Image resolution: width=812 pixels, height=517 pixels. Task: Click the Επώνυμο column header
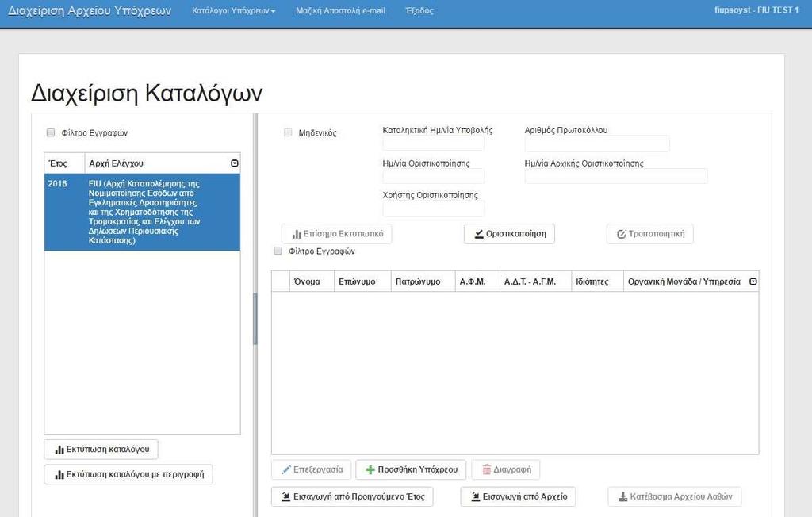[362, 281]
